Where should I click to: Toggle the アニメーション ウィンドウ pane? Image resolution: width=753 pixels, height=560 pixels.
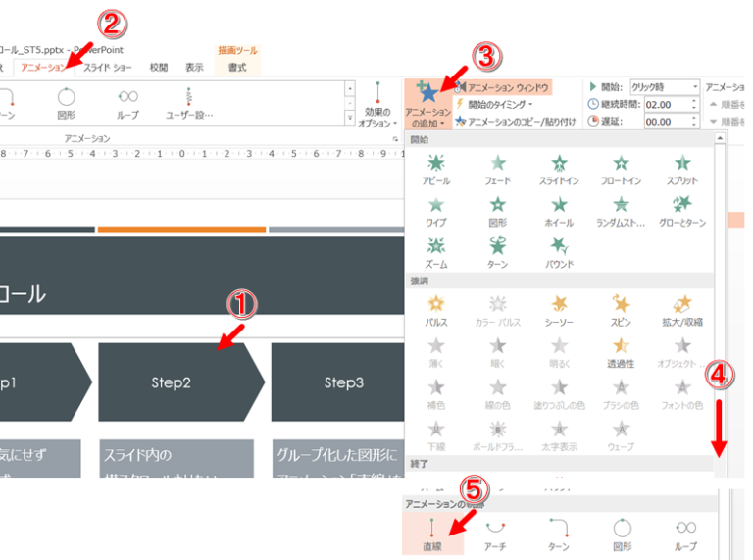501,87
